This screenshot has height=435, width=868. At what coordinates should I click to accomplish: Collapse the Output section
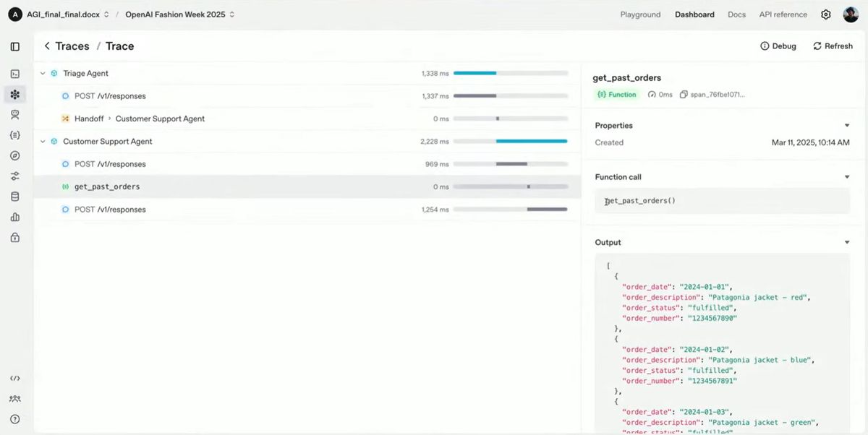tap(847, 243)
